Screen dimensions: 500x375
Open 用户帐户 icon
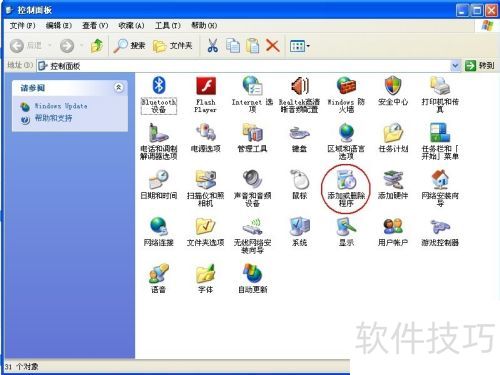(393, 231)
